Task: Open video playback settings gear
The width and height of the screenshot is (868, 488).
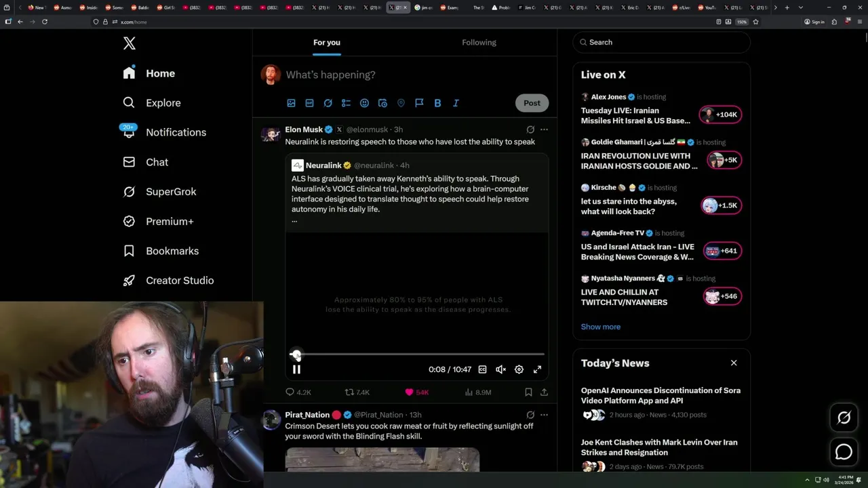Action: (x=519, y=369)
